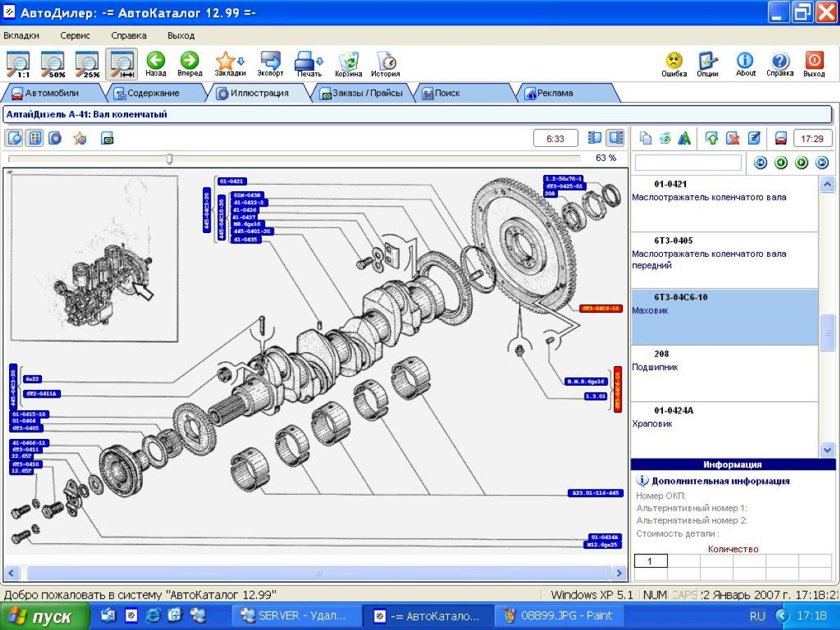This screenshot has height=630, width=840.
Task: Toggle right-side parts list panel layout
Action: [615, 138]
